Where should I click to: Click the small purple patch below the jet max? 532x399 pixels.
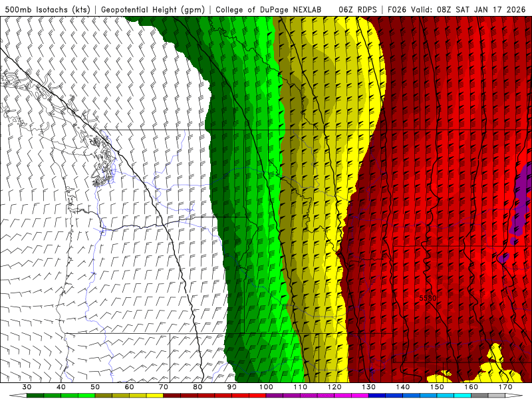504,258
